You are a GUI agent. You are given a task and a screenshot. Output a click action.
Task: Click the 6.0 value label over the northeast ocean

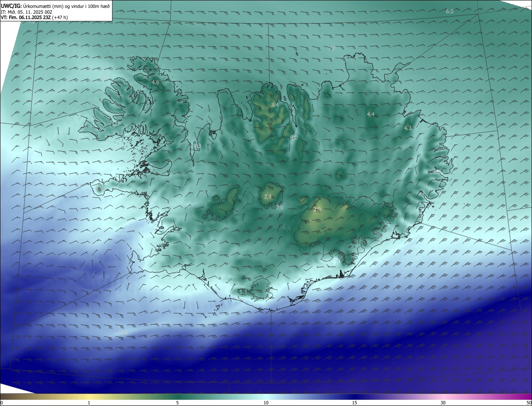(x=450, y=11)
